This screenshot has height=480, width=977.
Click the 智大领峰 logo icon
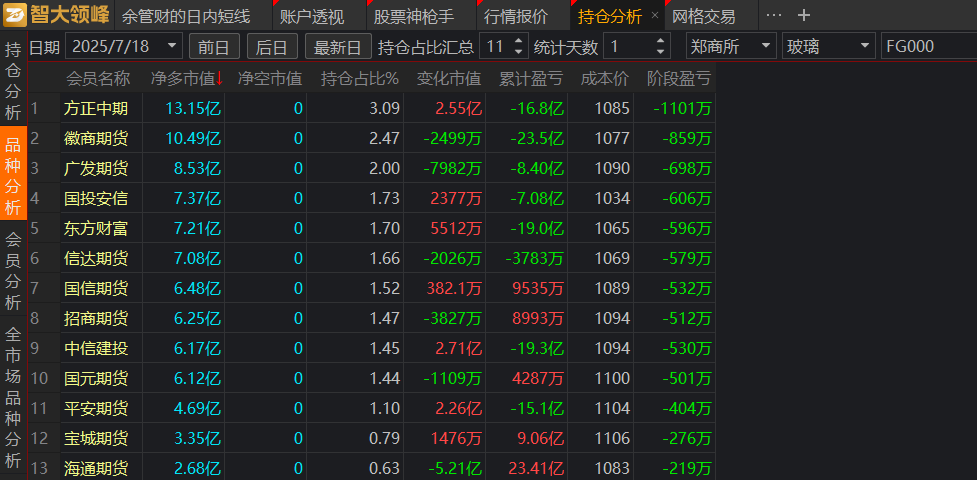(x=15, y=15)
